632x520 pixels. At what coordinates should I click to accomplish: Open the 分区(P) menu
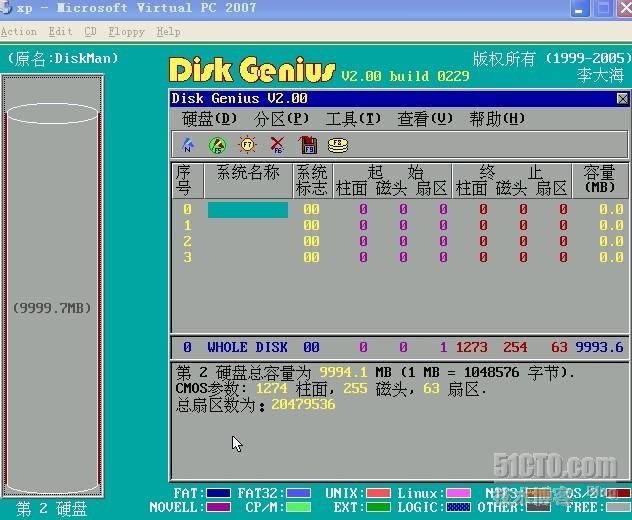click(281, 119)
